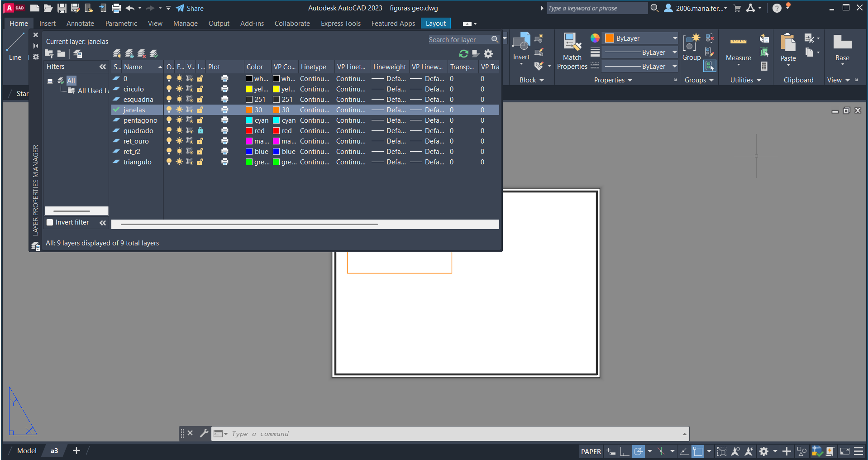Enable the Invert filter checkbox
Screen dimensions: 868x460
point(50,222)
